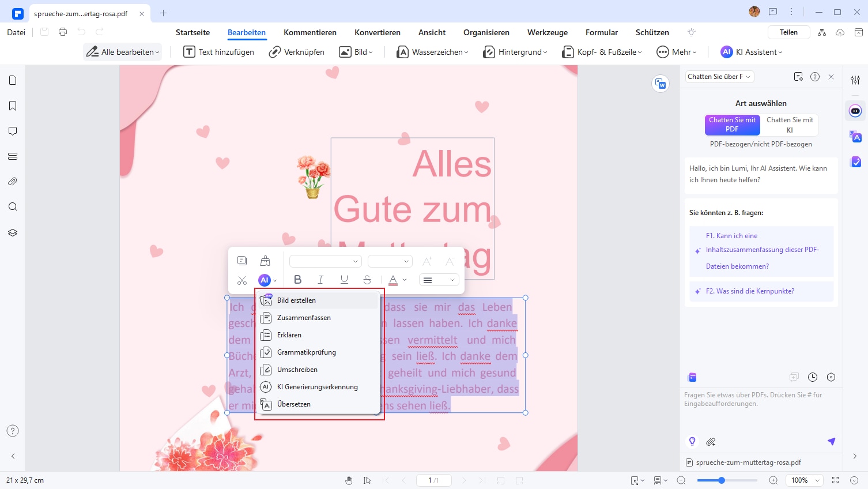Open the font name dropdown
Viewport: 868px width, 489px height.
tap(326, 261)
